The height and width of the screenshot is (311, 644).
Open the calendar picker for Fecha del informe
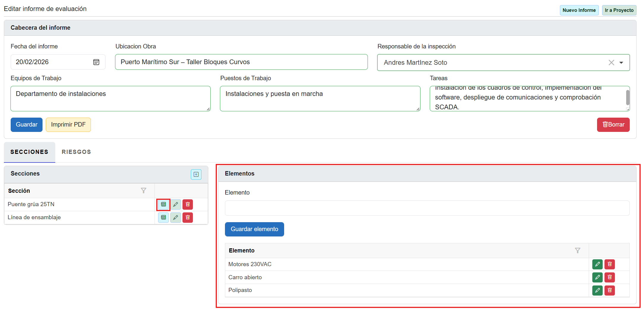point(96,62)
